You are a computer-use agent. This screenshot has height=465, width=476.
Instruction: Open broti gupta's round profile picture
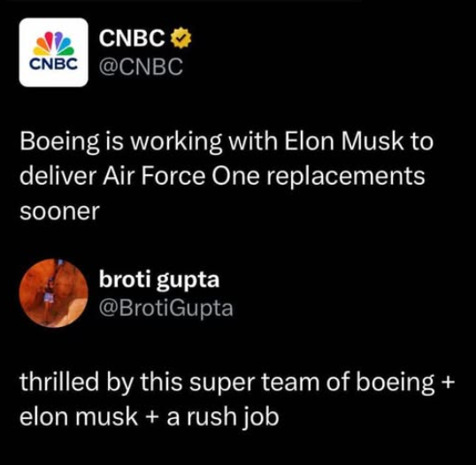(x=53, y=293)
